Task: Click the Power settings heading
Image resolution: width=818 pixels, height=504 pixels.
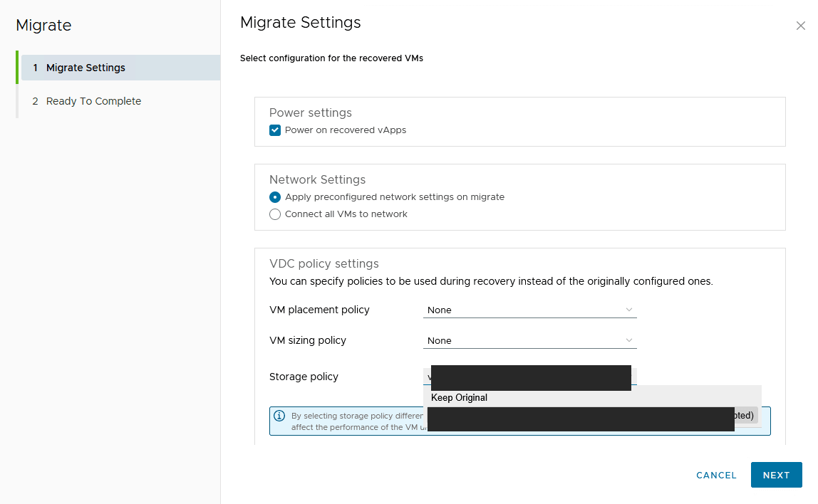Action: point(311,113)
